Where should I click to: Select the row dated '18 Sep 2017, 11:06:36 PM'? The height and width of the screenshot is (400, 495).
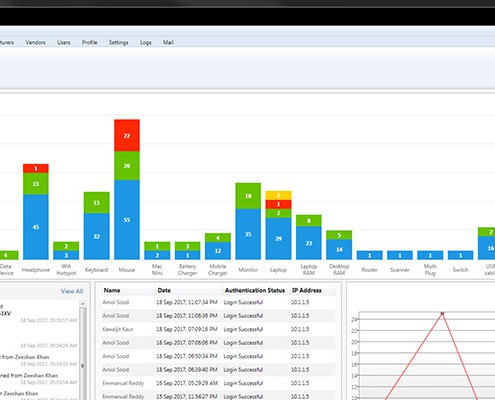[218, 316]
